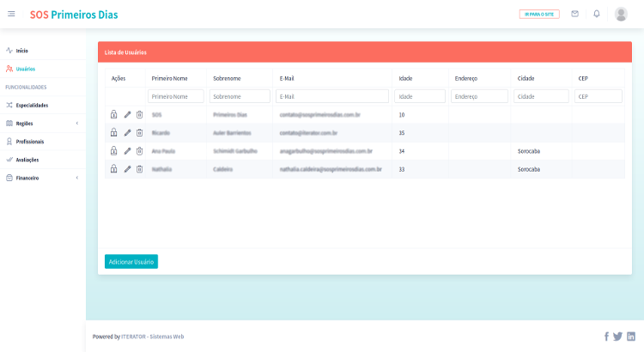Open the user avatar menu
The width and height of the screenshot is (644, 352).
tap(621, 14)
